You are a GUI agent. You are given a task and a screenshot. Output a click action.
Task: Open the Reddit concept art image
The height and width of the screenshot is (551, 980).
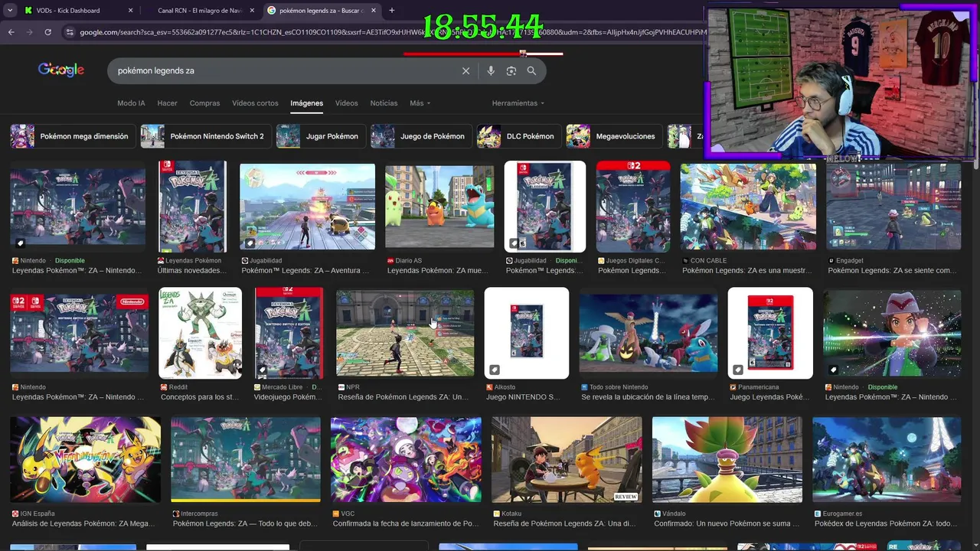click(x=200, y=333)
